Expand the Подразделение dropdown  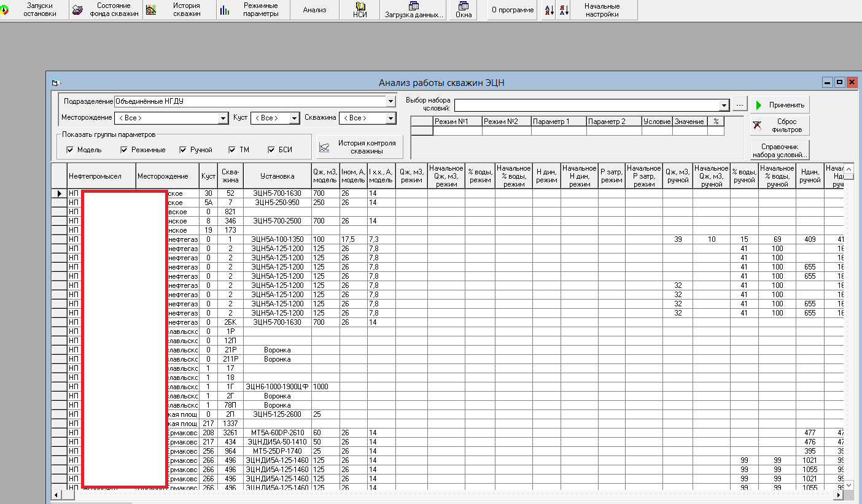coord(390,101)
